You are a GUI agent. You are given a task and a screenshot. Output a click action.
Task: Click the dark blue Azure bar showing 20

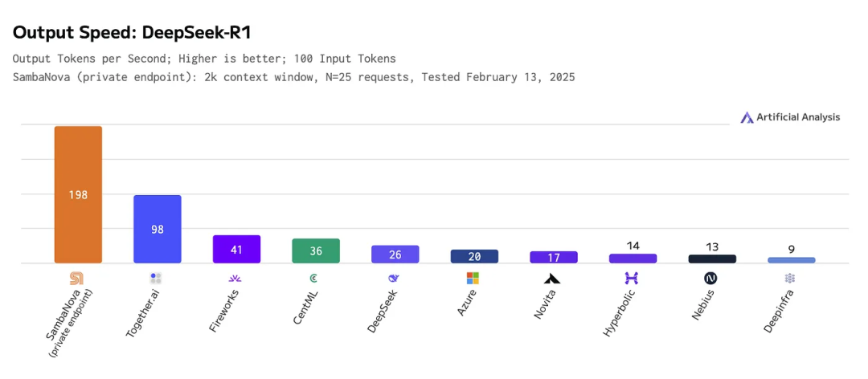pos(474,256)
